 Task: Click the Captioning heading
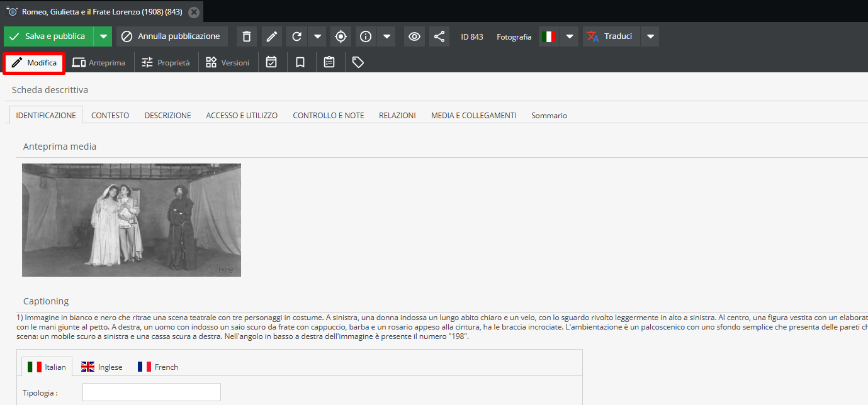(46, 301)
